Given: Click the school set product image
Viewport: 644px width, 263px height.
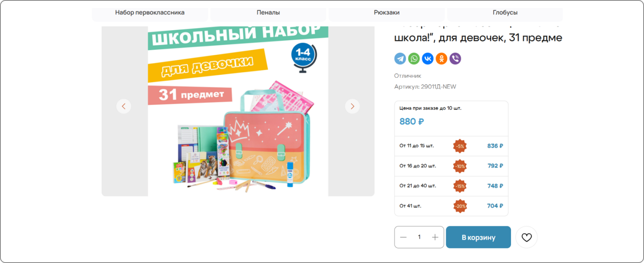Looking at the screenshot, I should (238, 111).
